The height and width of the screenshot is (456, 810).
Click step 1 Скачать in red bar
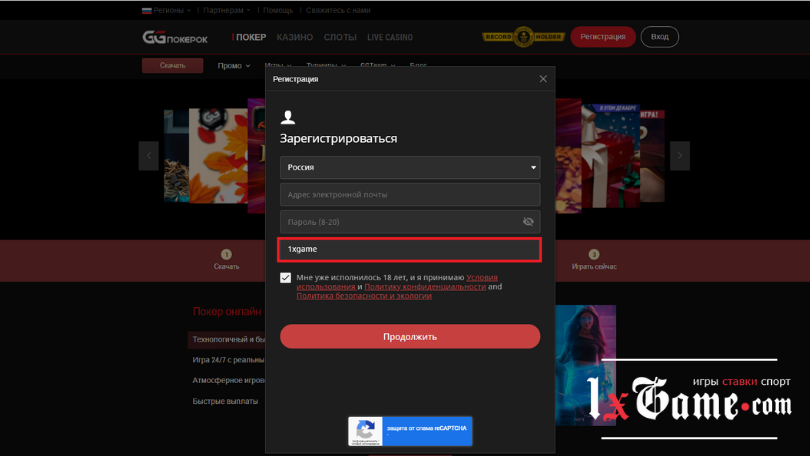(x=226, y=260)
